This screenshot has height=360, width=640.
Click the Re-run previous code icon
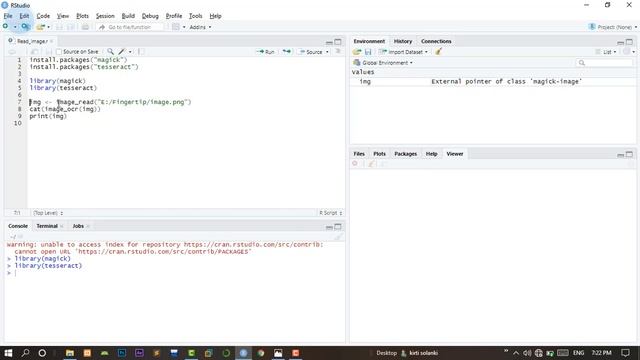click(287, 51)
